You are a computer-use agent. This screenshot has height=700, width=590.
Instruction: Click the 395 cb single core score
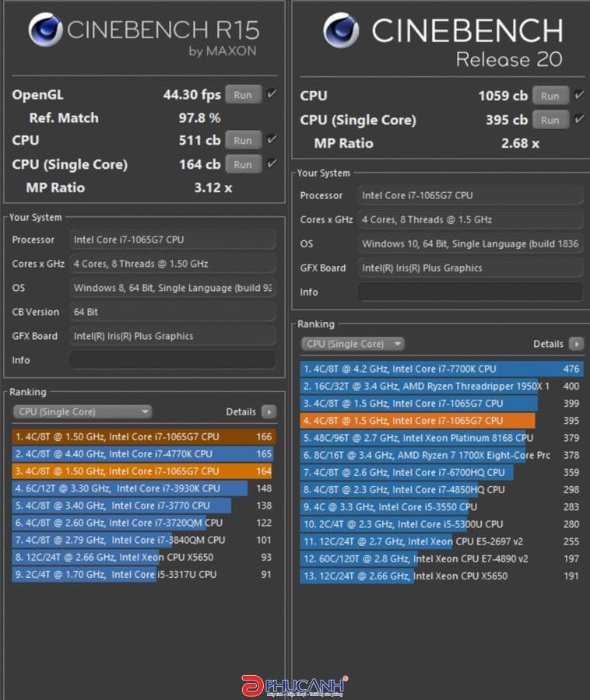coord(507,120)
